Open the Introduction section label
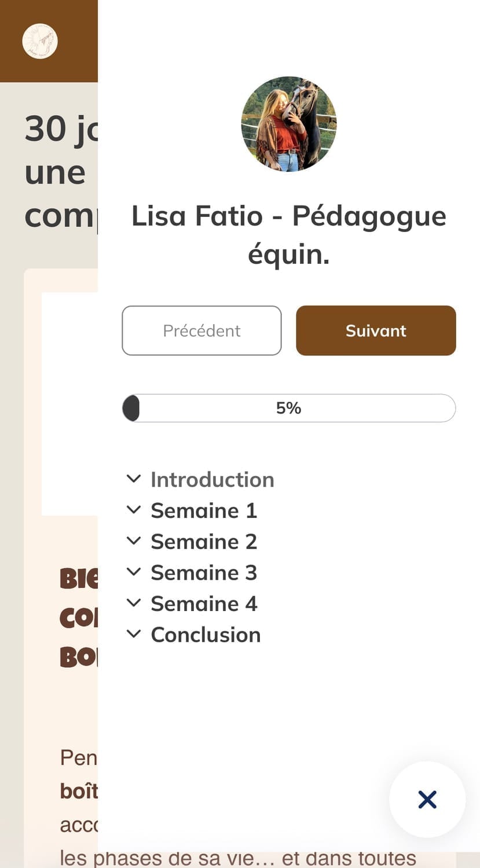The width and height of the screenshot is (480, 868). click(x=212, y=480)
